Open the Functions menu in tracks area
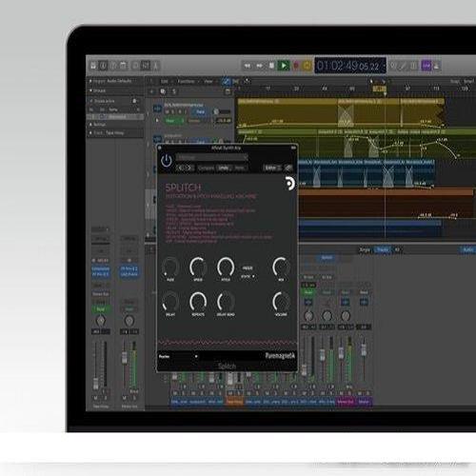The width and height of the screenshot is (476, 476). (x=186, y=82)
